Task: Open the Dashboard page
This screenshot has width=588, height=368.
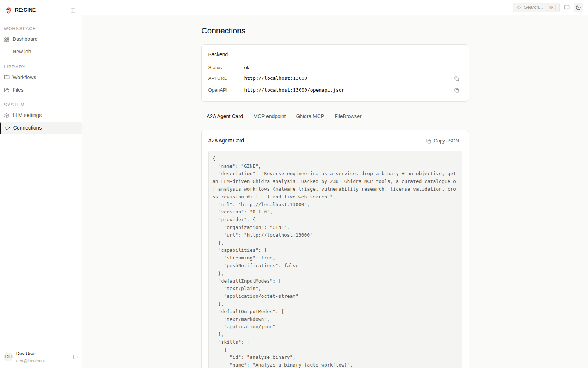Action: [x=41, y=39]
